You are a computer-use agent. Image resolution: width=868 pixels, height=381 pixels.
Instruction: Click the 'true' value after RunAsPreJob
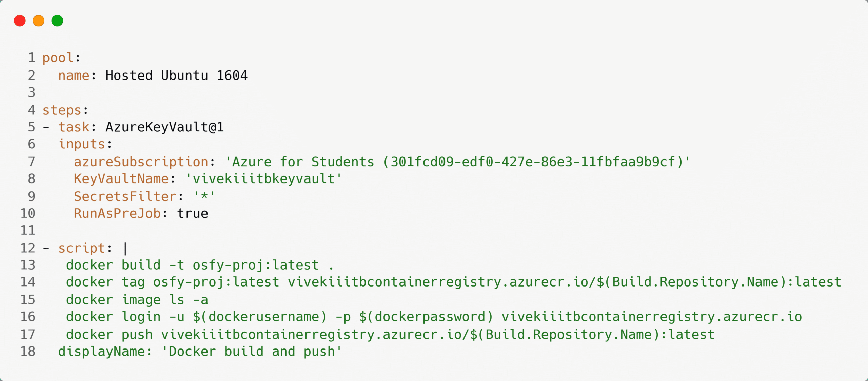pyautogui.click(x=192, y=213)
